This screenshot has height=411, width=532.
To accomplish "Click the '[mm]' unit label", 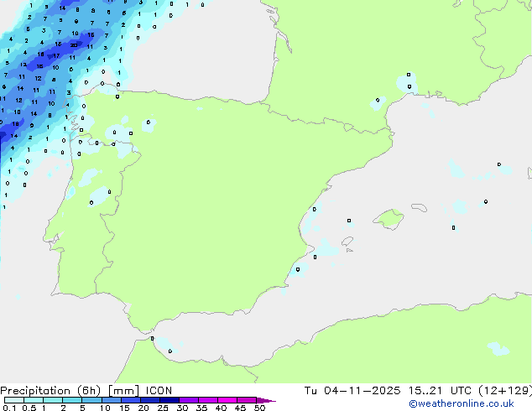I will click(123, 391).
